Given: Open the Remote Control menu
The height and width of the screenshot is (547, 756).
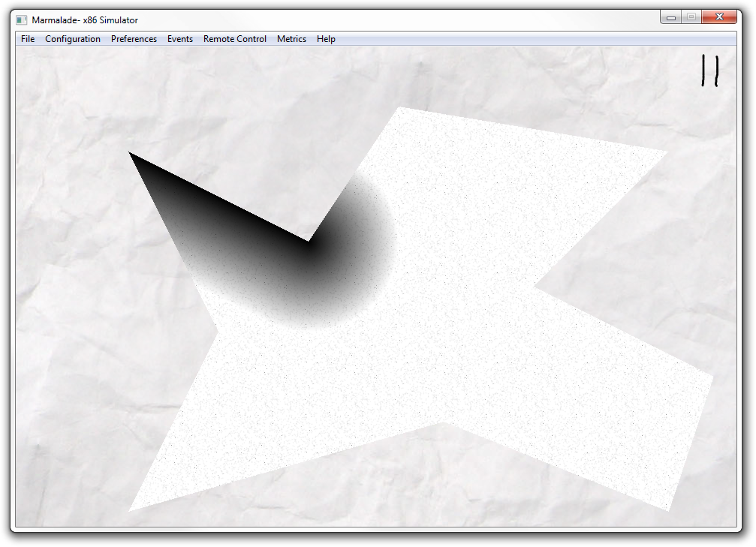Looking at the screenshot, I should (235, 39).
